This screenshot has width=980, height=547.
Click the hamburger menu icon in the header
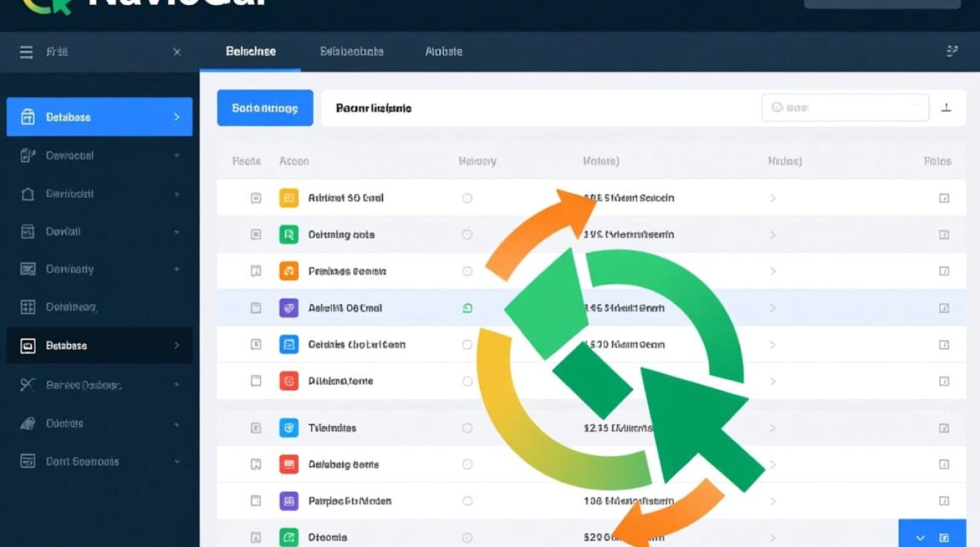coord(26,52)
